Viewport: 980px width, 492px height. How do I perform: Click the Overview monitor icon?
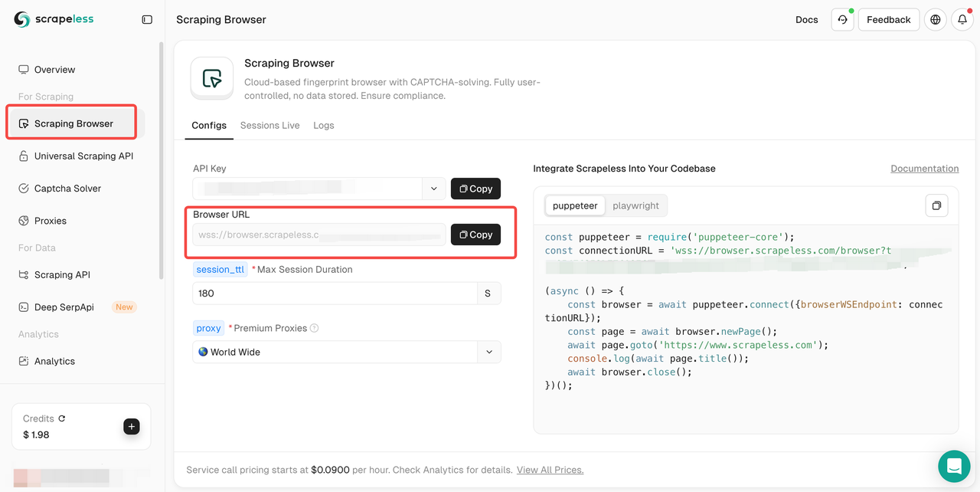pos(24,70)
